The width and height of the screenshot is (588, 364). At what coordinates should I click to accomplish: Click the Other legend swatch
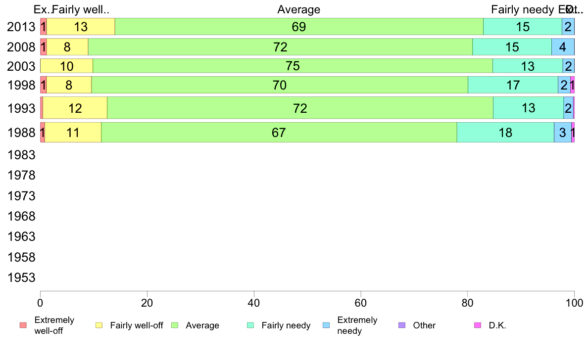tap(401, 325)
